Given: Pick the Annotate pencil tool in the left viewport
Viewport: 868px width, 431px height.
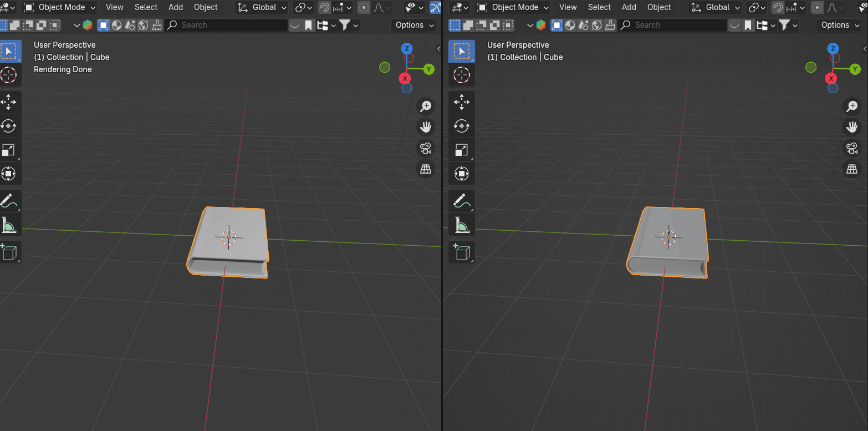Looking at the screenshot, I should point(9,200).
